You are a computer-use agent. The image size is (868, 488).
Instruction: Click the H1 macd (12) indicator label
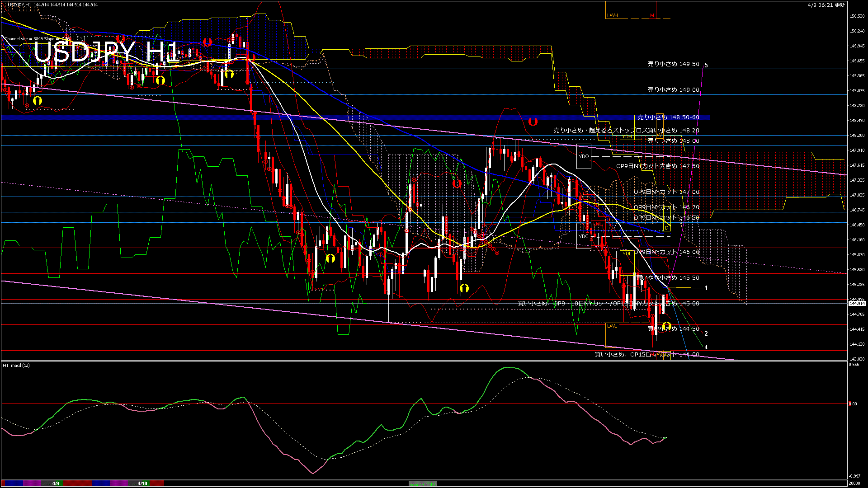16,365
